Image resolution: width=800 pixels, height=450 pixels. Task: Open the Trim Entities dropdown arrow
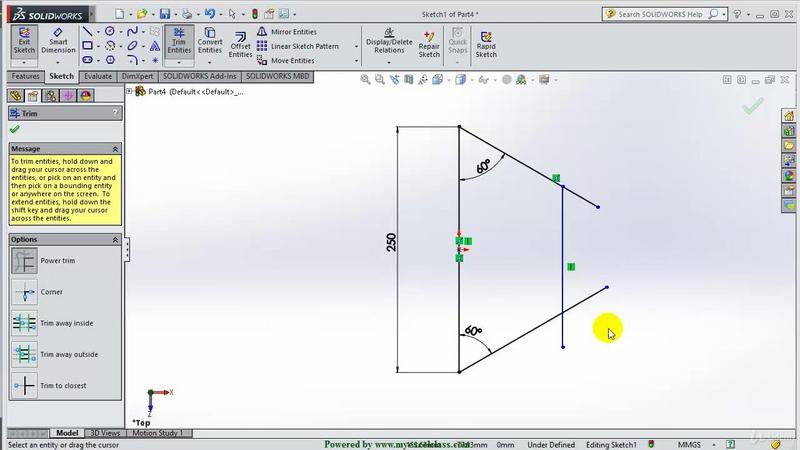179,63
